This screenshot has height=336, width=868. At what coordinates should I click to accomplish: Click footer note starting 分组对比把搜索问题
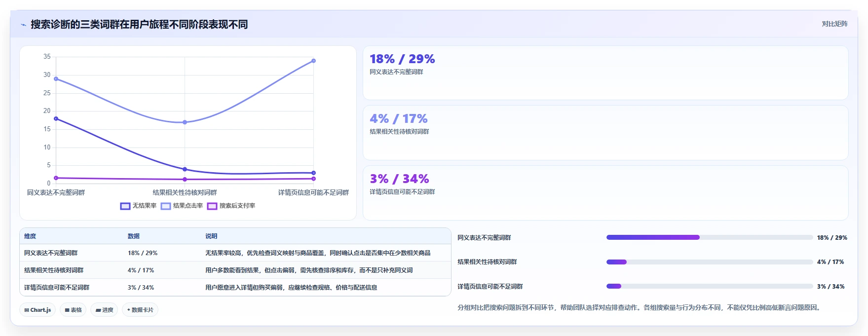(640, 308)
